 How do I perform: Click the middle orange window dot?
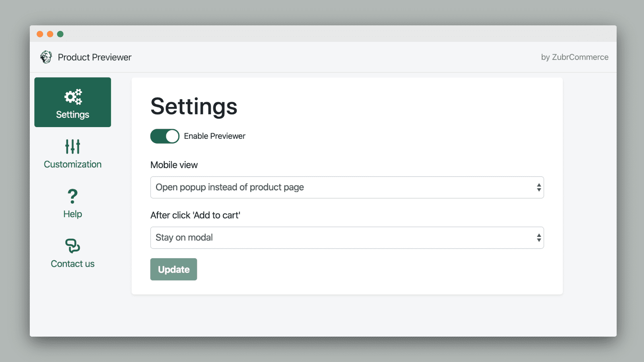coord(50,34)
